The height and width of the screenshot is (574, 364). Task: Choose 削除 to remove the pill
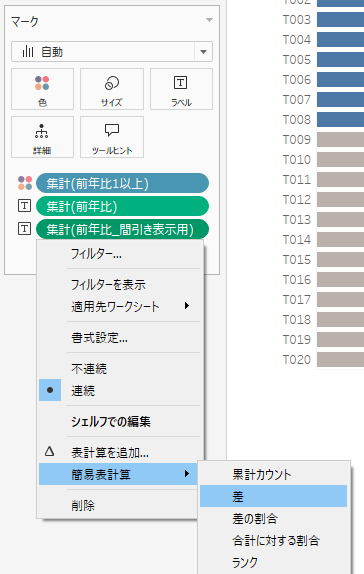(x=119, y=506)
